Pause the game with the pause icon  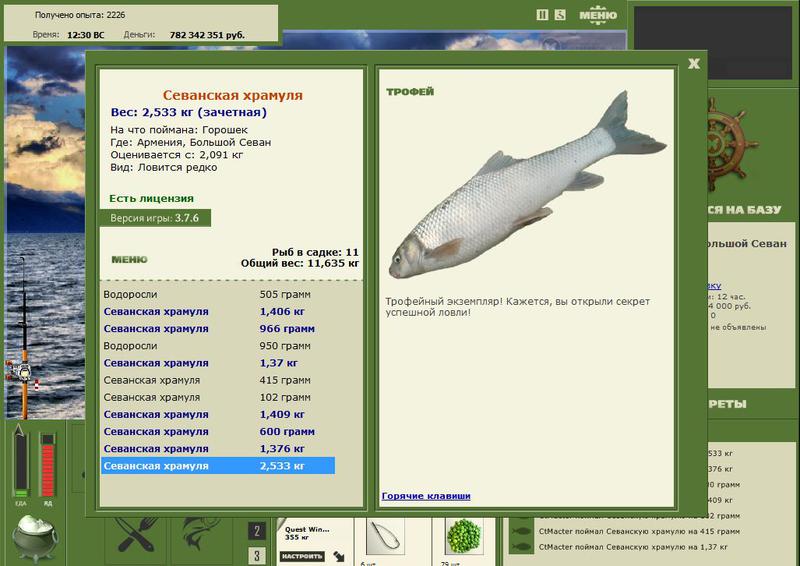pos(542,15)
